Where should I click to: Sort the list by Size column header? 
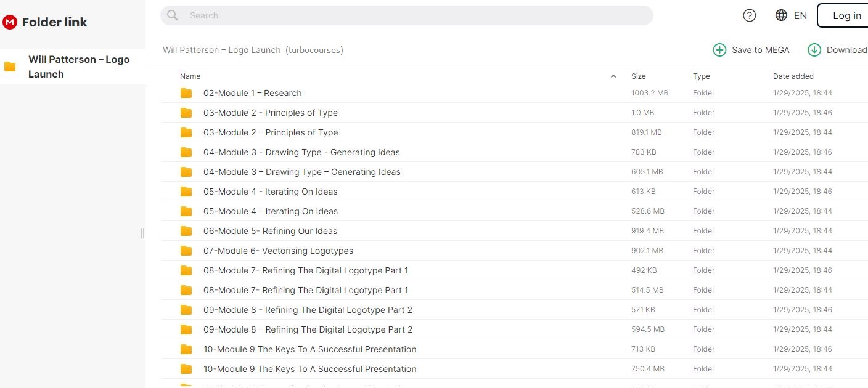[x=638, y=76]
